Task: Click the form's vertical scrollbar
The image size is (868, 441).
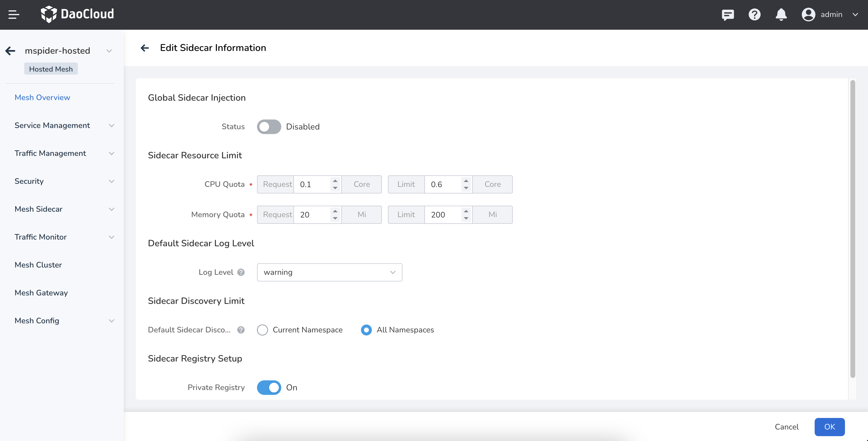Action: (x=853, y=229)
